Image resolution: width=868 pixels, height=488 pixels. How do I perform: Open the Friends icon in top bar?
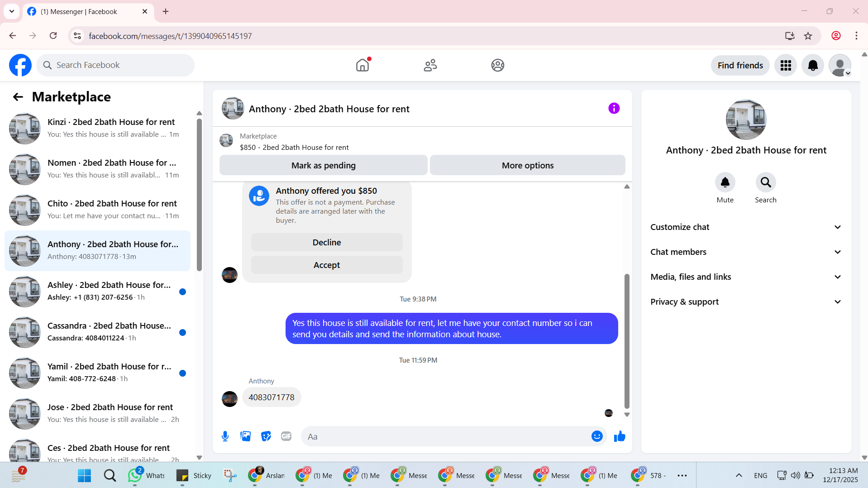point(430,65)
